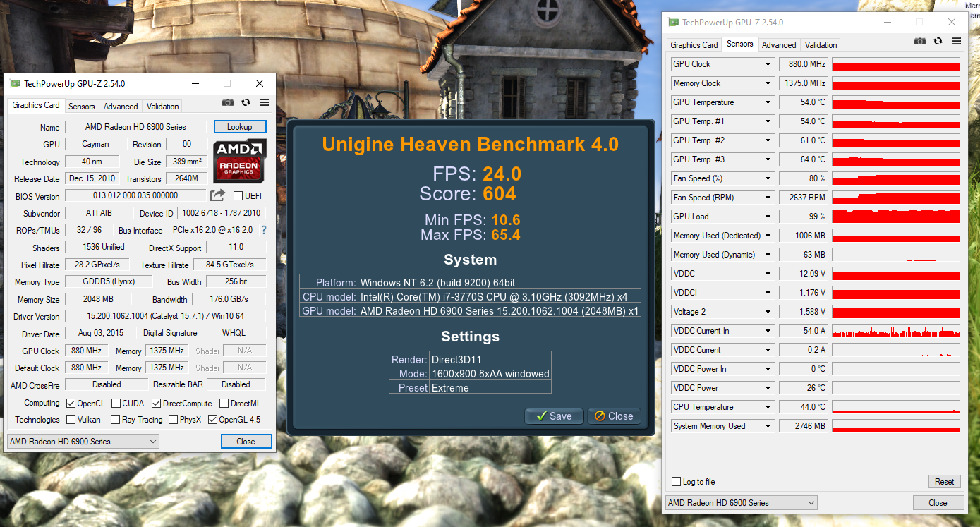Switch to Graphics Card tab in Sensors window
This screenshot has width=980, height=527.
694,45
